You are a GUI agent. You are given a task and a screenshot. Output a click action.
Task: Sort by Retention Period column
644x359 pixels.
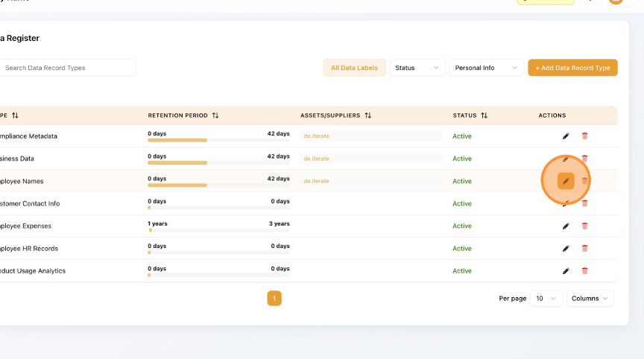pos(215,115)
